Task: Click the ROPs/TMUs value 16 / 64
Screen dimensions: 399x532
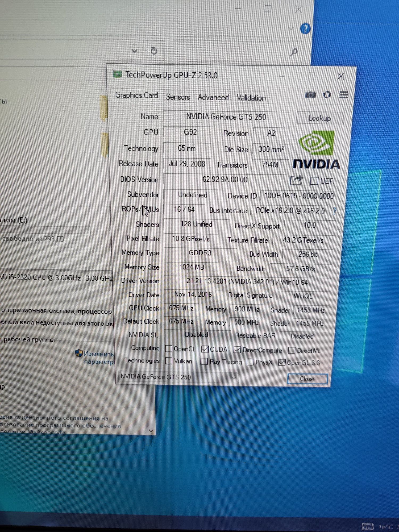Action: (184, 209)
